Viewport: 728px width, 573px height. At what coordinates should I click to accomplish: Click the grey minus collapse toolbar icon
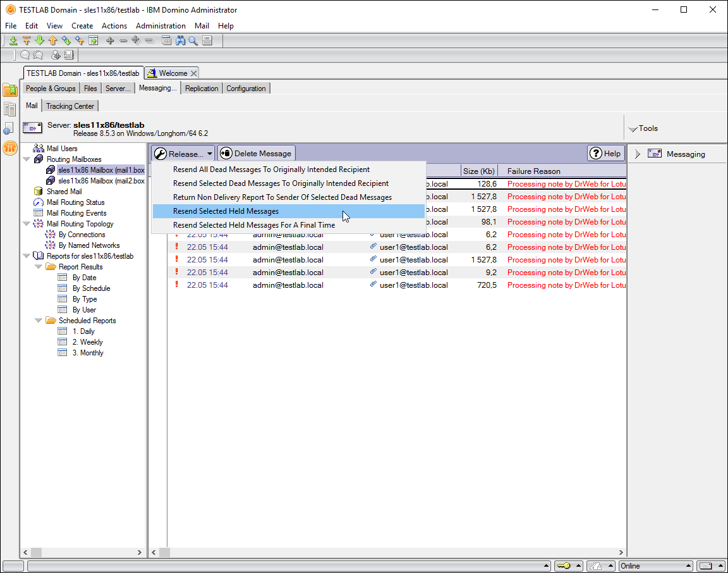pyautogui.click(x=123, y=41)
